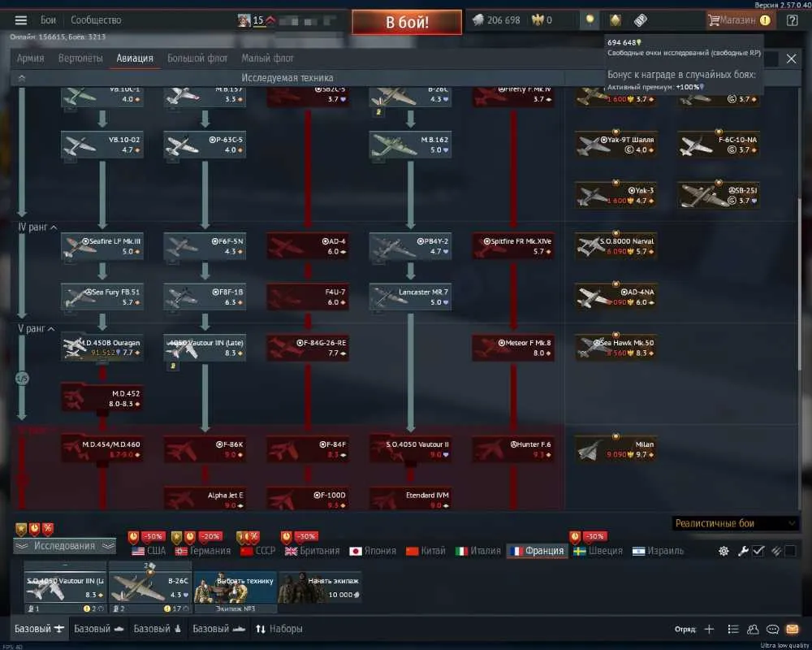Click Нанять экипаж crew slot
The width and height of the screenshot is (812, 650).
(320, 587)
